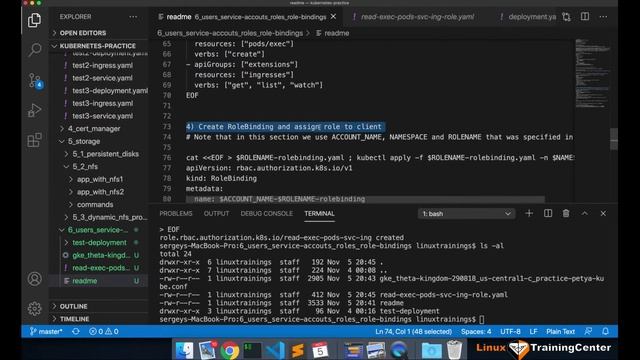Switch to the Debug Console tab
This screenshot has height=360, width=640.
267,213
